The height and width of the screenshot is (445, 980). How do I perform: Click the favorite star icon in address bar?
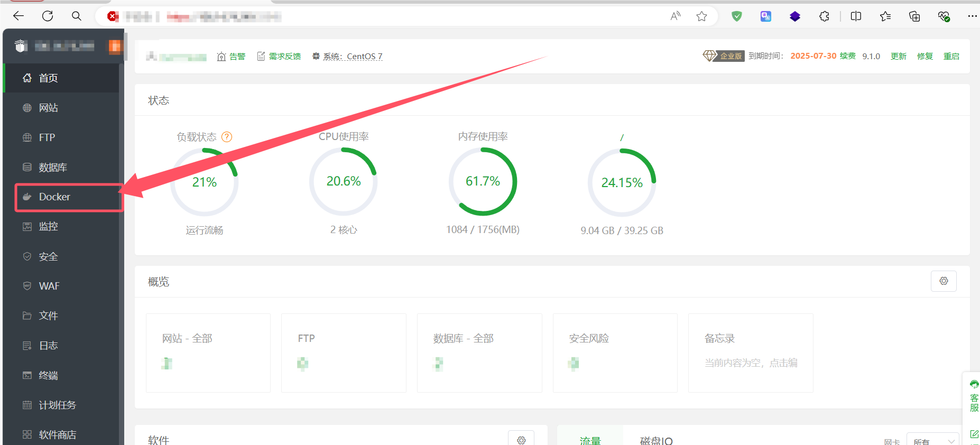[x=701, y=16]
